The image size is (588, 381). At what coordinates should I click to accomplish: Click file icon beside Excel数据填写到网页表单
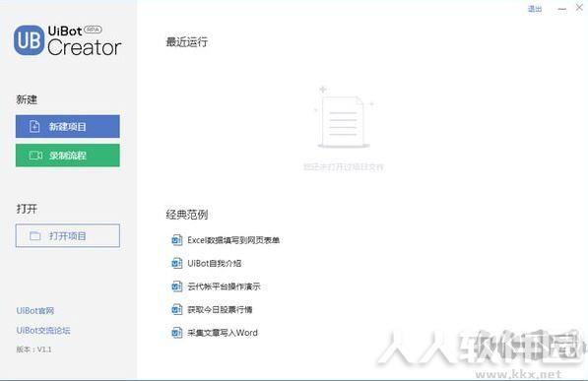[176, 240]
